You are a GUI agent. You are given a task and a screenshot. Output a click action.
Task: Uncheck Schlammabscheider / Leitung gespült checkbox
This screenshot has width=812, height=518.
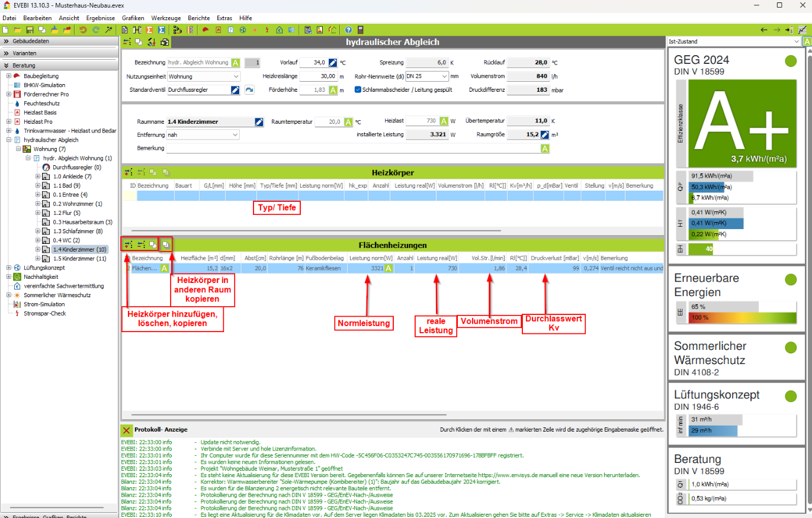358,90
